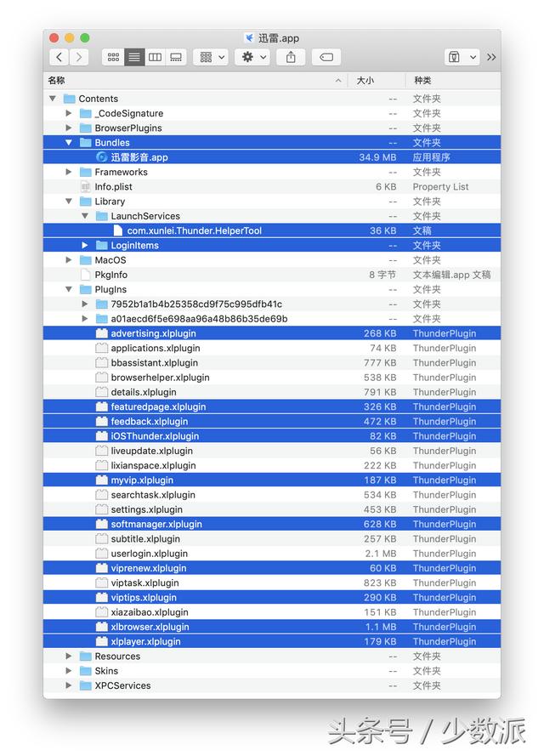The height and width of the screenshot is (756, 544).
Task: Click the 文本编辑.app 文稿 kind cell
Action: 451,275
